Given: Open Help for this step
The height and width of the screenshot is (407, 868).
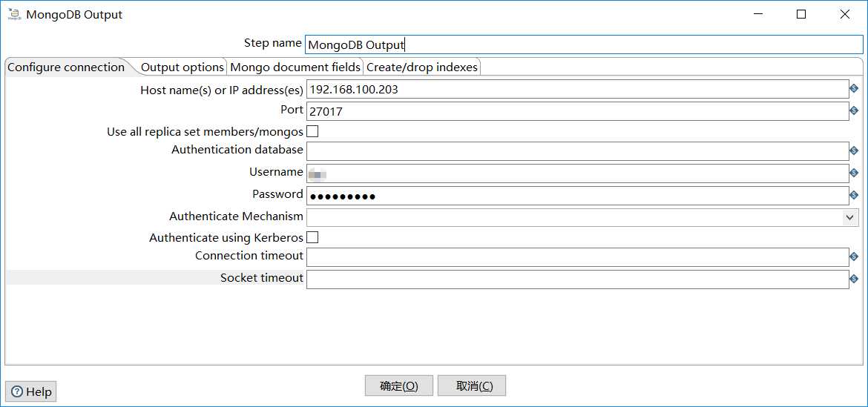Looking at the screenshot, I should coord(31,391).
